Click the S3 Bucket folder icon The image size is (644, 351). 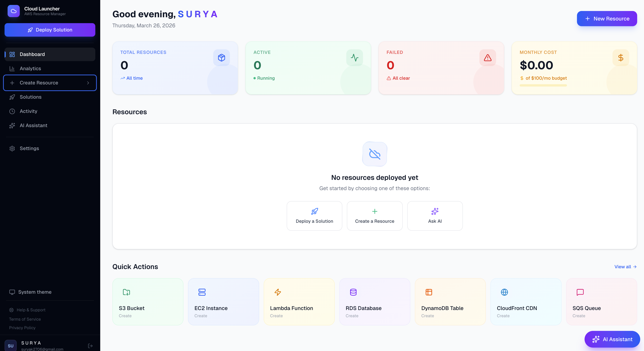click(126, 292)
